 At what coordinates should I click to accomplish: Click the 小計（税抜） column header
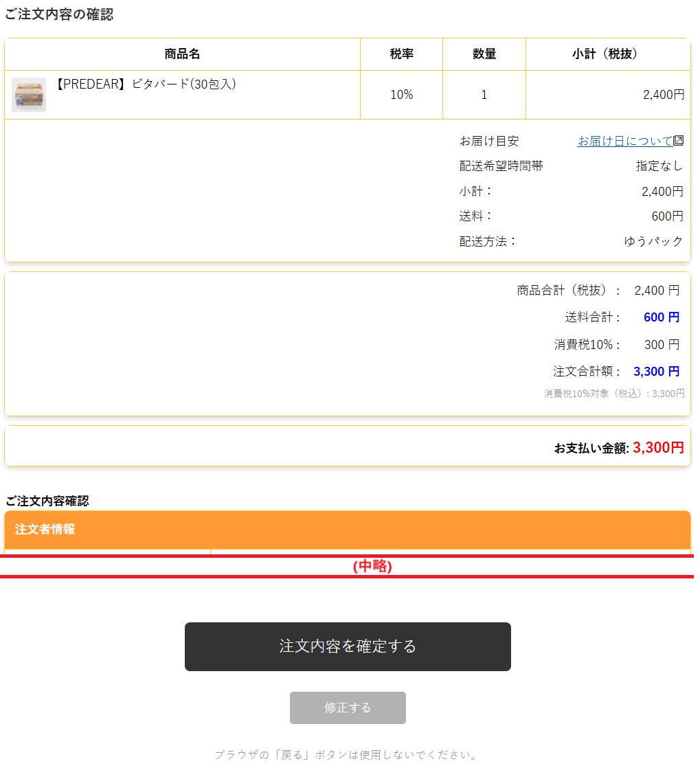point(607,54)
